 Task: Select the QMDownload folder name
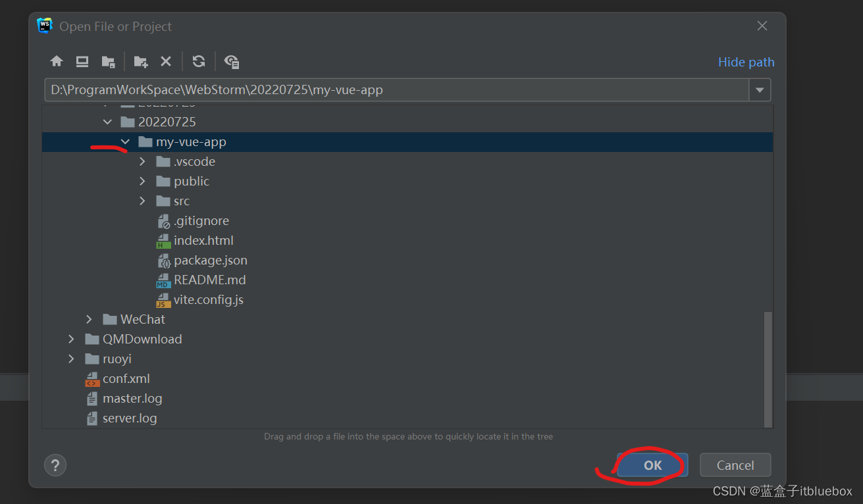coord(142,339)
